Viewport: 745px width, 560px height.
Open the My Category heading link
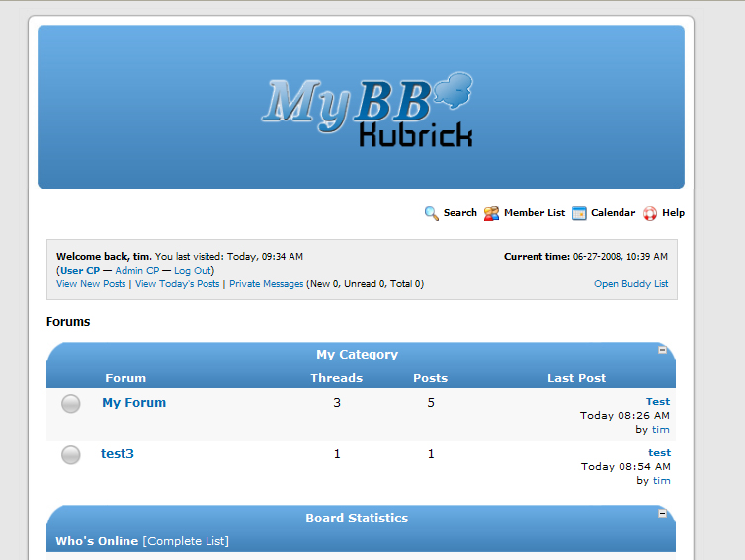point(358,355)
